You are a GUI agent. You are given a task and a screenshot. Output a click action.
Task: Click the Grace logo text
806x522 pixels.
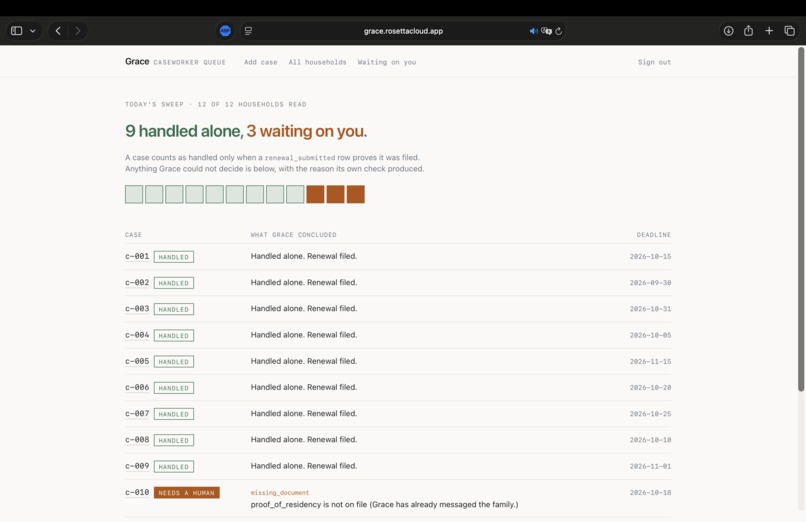point(137,61)
